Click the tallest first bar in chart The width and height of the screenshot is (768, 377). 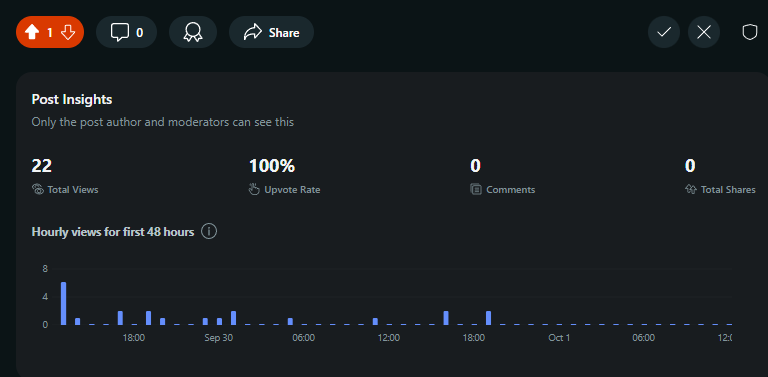point(63,303)
